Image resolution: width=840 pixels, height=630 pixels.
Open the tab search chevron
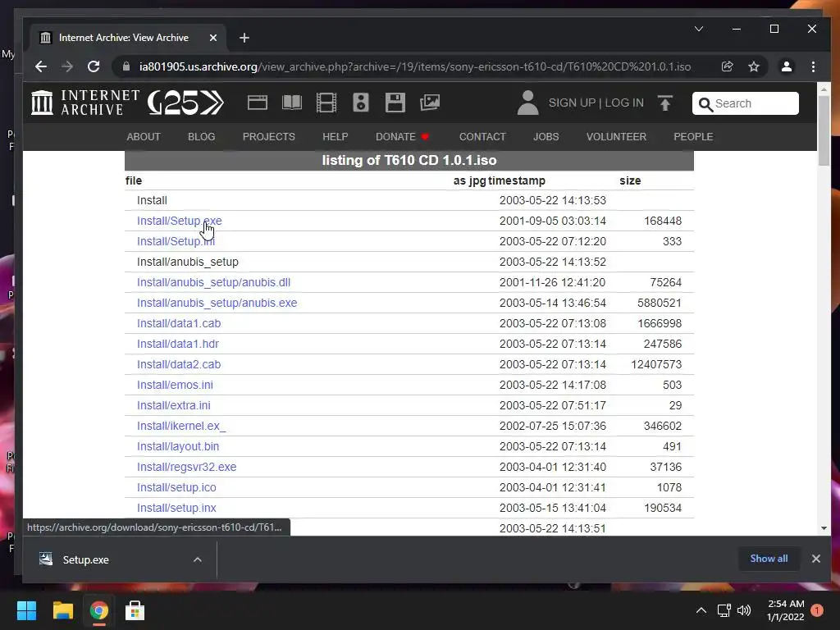tap(699, 29)
